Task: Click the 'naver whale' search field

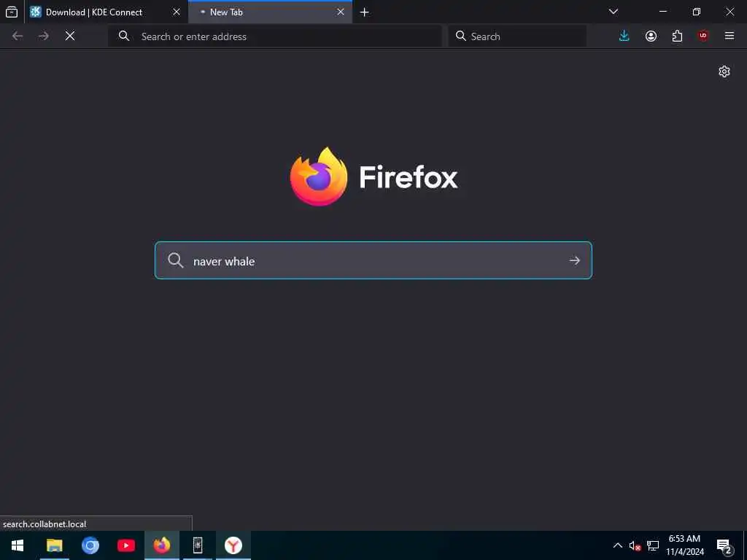Action: pyautogui.click(x=373, y=260)
